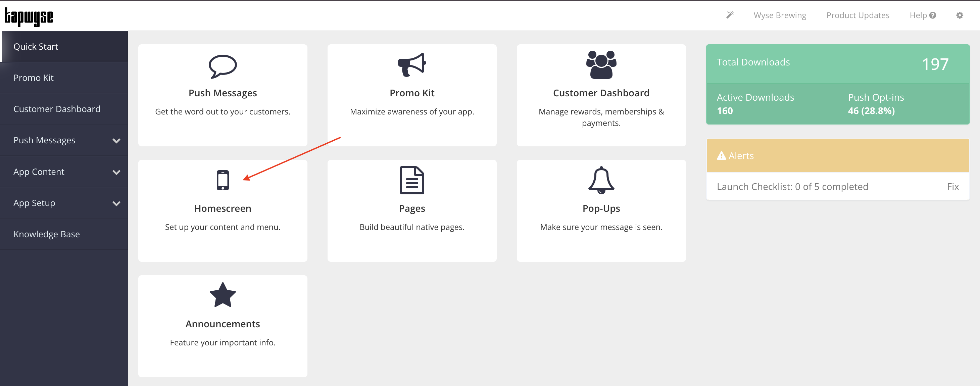Click the Pop-Ups bell icon

601,180
